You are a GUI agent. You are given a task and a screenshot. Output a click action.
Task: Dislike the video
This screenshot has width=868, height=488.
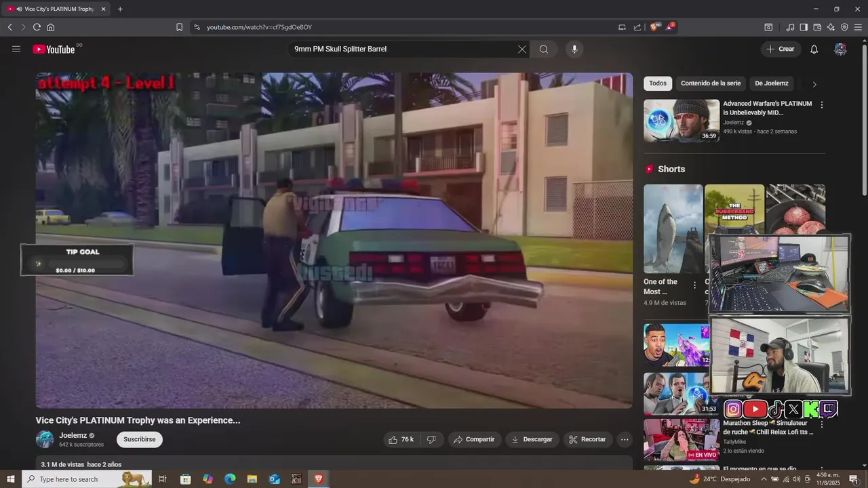(431, 439)
